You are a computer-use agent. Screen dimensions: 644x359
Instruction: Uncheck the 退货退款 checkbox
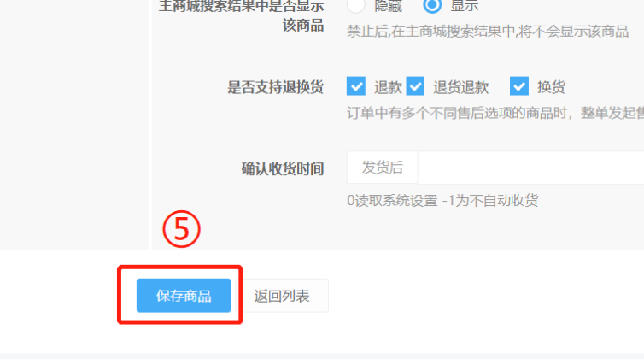coord(415,86)
